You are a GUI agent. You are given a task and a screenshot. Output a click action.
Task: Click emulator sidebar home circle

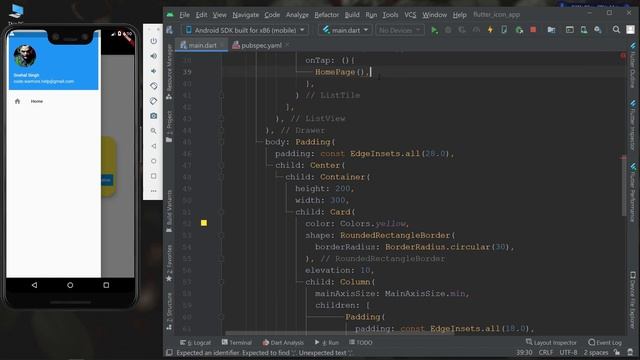(x=153, y=161)
